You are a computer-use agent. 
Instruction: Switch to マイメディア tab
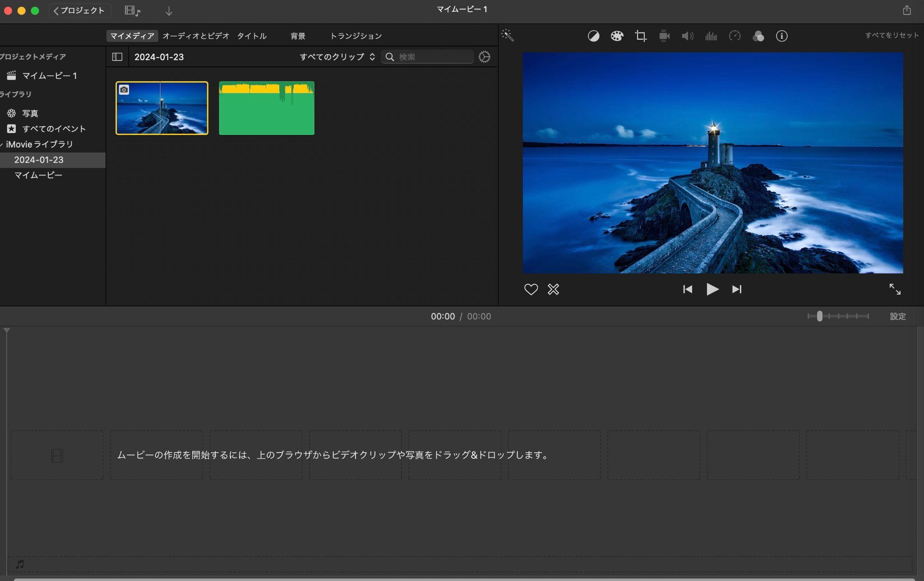coord(132,36)
